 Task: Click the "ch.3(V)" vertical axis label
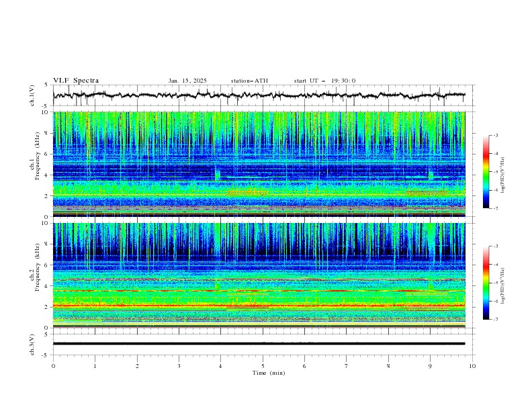[32, 345]
